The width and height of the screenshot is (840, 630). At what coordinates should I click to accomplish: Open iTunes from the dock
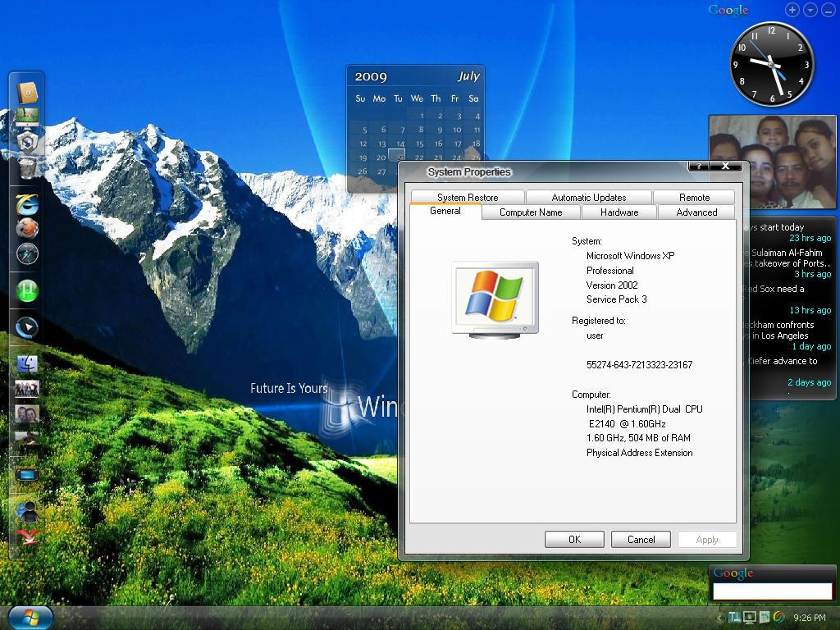tap(26, 290)
